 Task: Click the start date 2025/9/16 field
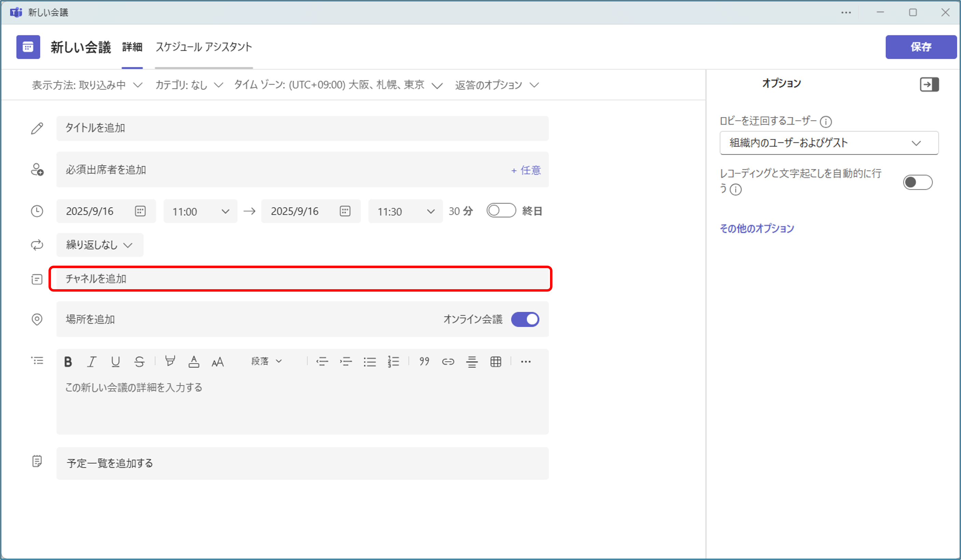tap(106, 211)
